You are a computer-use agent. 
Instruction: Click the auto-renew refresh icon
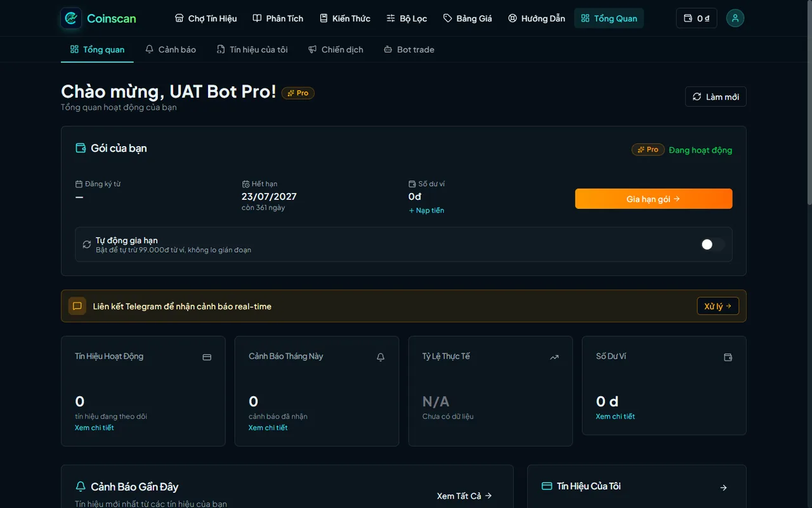(87, 244)
